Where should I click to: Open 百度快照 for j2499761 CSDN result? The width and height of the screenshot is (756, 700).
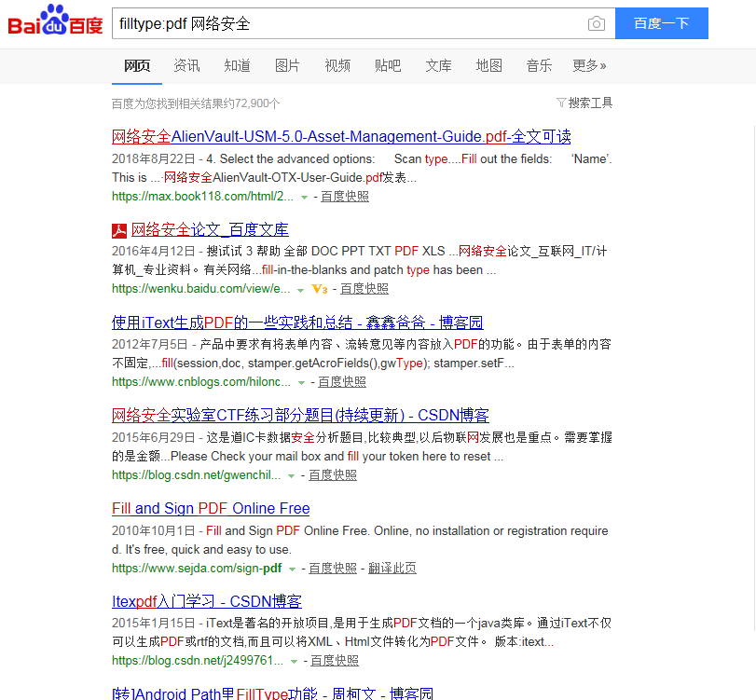(335, 661)
